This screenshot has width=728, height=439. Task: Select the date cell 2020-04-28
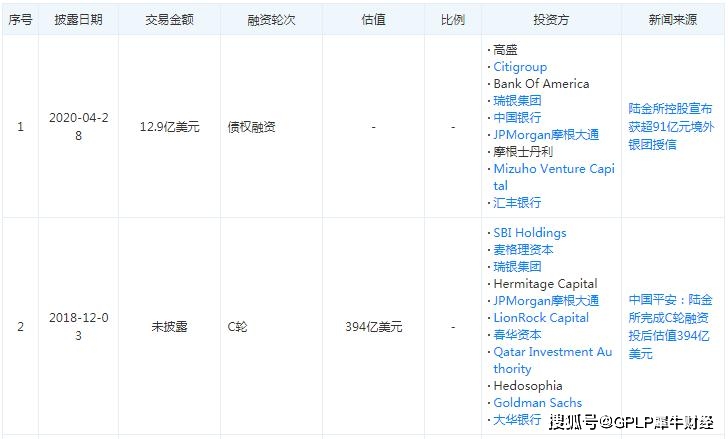pyautogui.click(x=78, y=126)
